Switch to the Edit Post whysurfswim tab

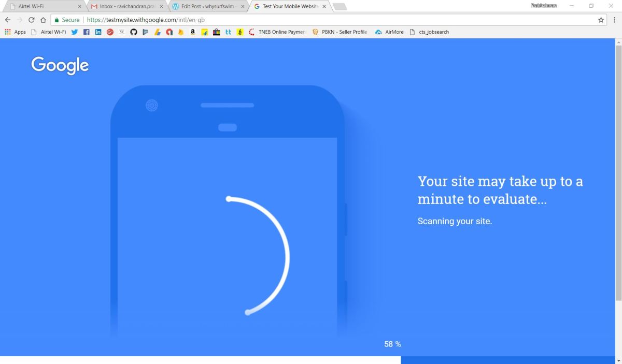point(206,7)
